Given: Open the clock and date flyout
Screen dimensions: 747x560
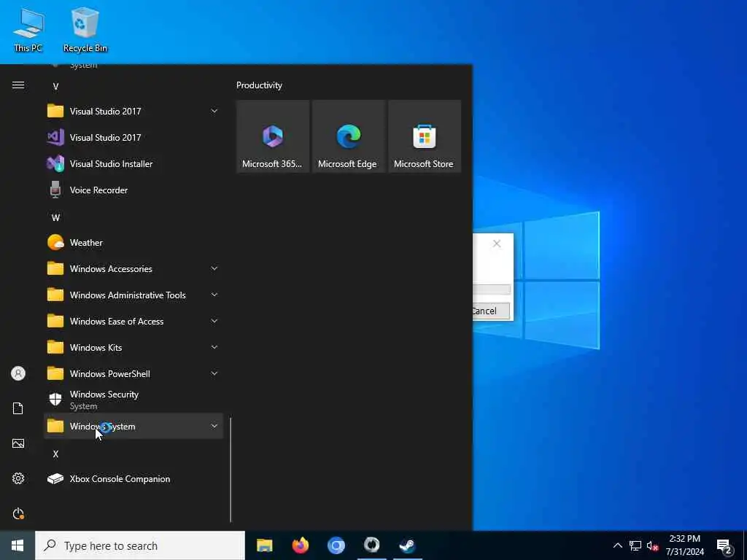Looking at the screenshot, I should tap(684, 545).
